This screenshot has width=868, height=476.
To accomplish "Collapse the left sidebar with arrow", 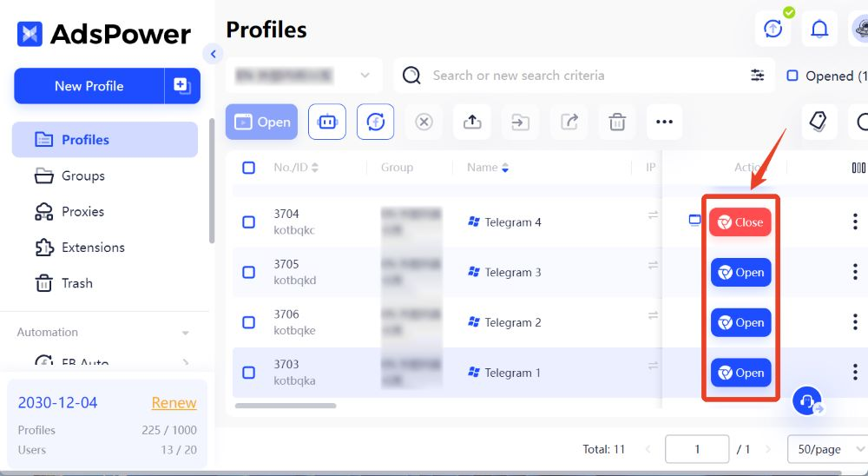I will [x=214, y=54].
